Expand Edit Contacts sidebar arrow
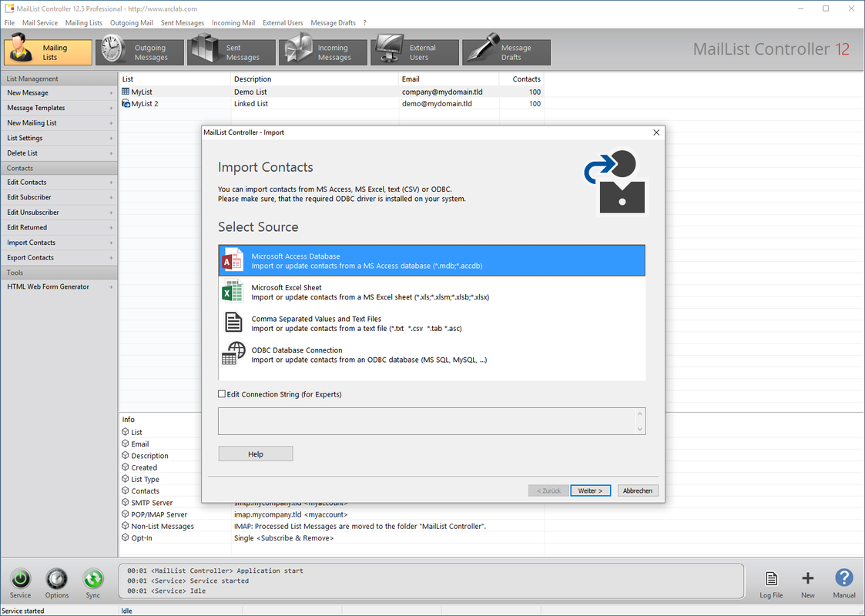865x616 pixels. 111,182
